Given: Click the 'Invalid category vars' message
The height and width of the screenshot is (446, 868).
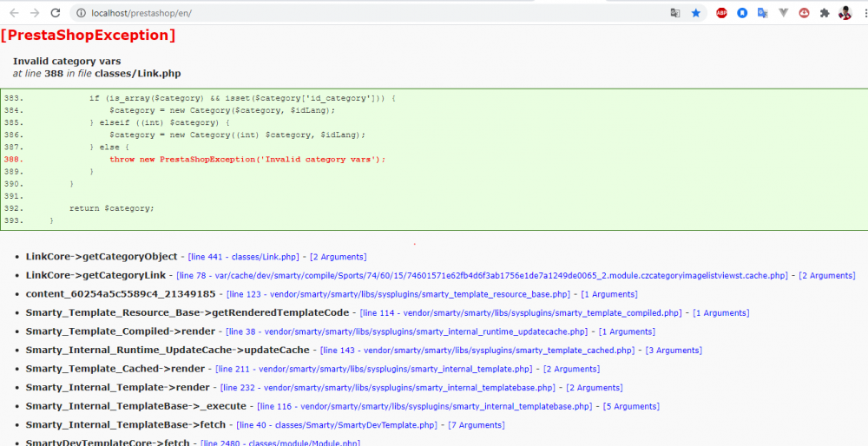Looking at the screenshot, I should point(67,62).
